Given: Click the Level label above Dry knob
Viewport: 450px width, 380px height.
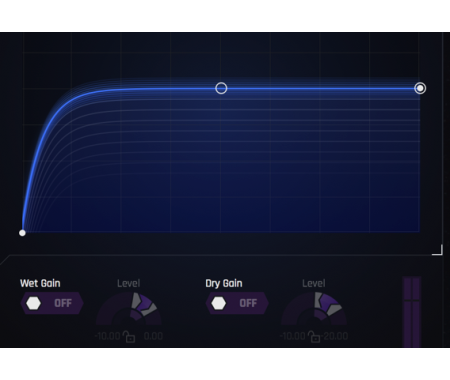Looking at the screenshot, I should point(314,283).
